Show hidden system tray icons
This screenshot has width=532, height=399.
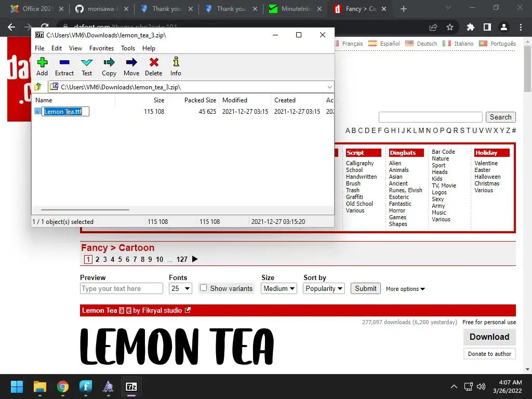[x=454, y=387]
